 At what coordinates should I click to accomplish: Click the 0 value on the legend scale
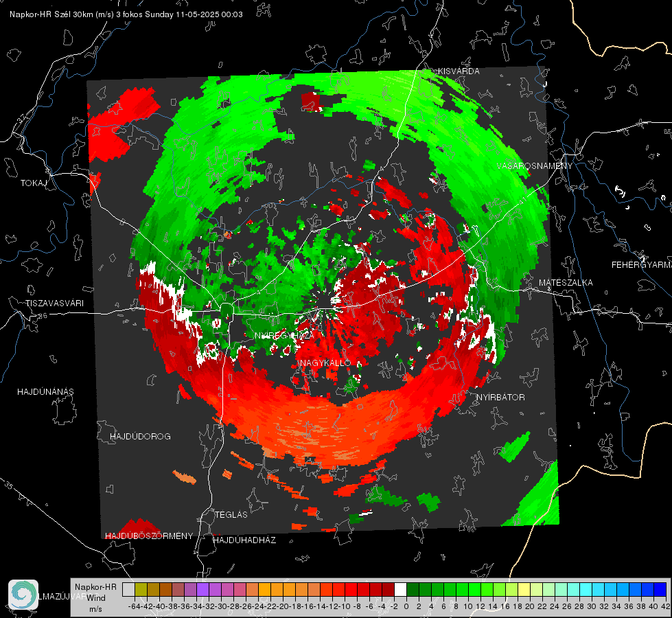click(x=406, y=606)
